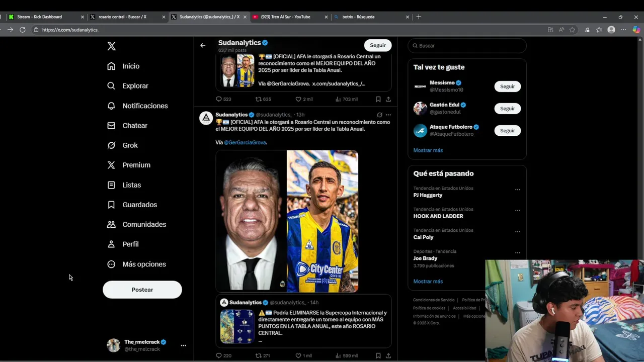Image resolution: width=644 pixels, height=362 pixels.
Task: Open Guardados bookmarks
Action: point(132,205)
